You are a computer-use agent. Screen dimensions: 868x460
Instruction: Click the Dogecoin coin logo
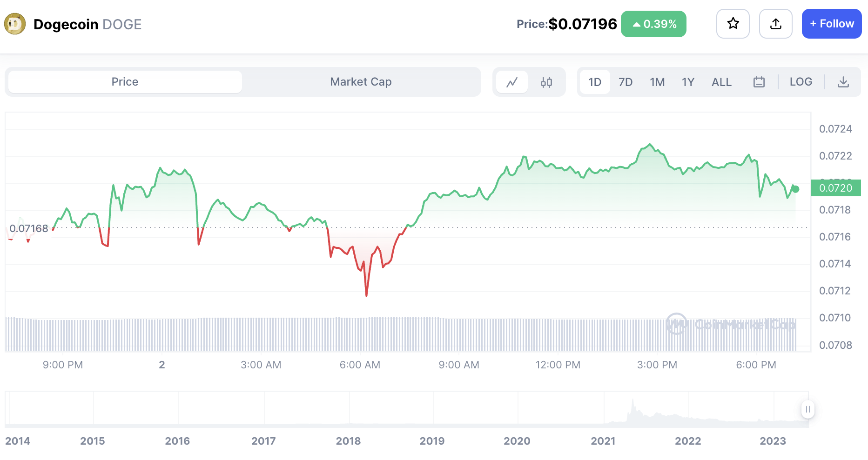(x=15, y=24)
